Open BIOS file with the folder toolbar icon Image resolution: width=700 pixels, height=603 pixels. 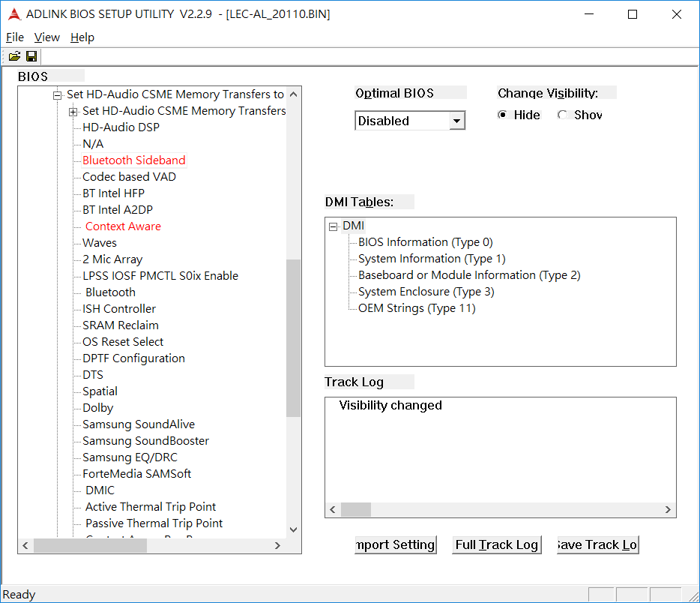point(14,56)
